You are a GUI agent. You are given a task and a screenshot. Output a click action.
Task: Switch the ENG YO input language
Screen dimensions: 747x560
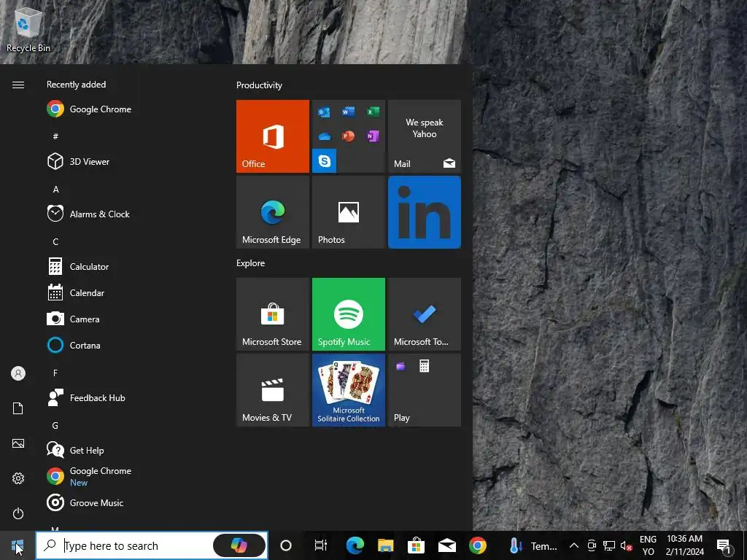click(x=648, y=545)
